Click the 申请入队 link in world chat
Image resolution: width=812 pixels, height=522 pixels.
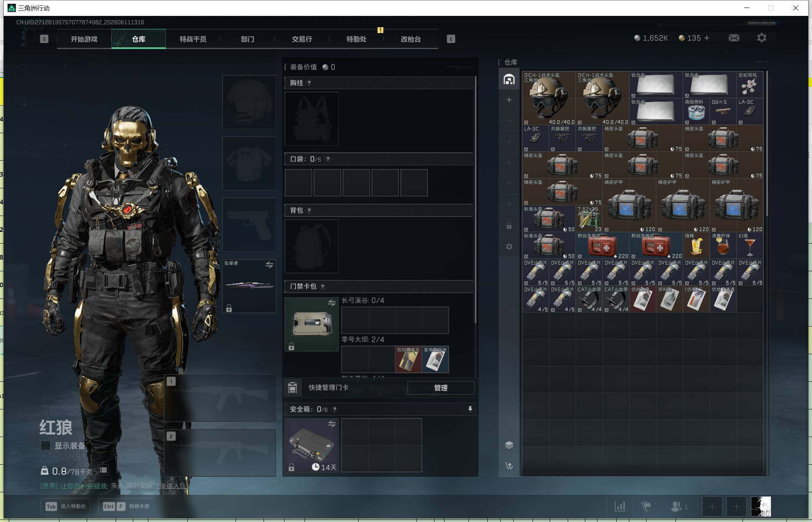[x=173, y=486]
